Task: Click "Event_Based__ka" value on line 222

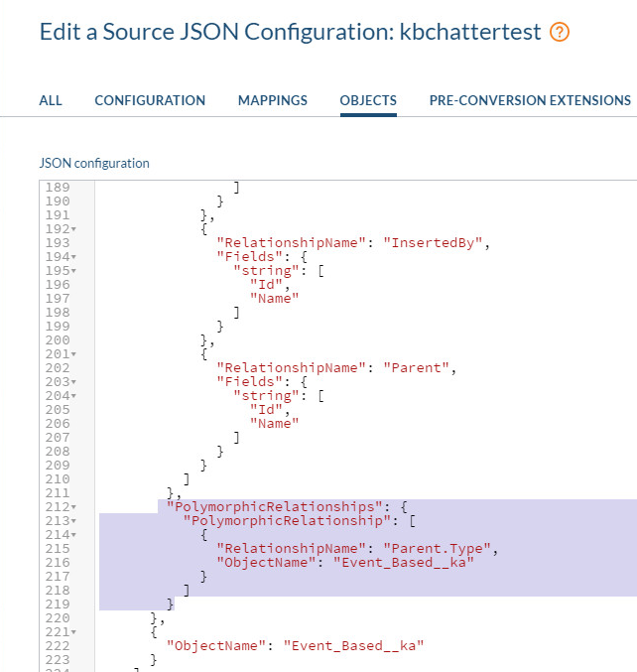Action: (x=353, y=646)
